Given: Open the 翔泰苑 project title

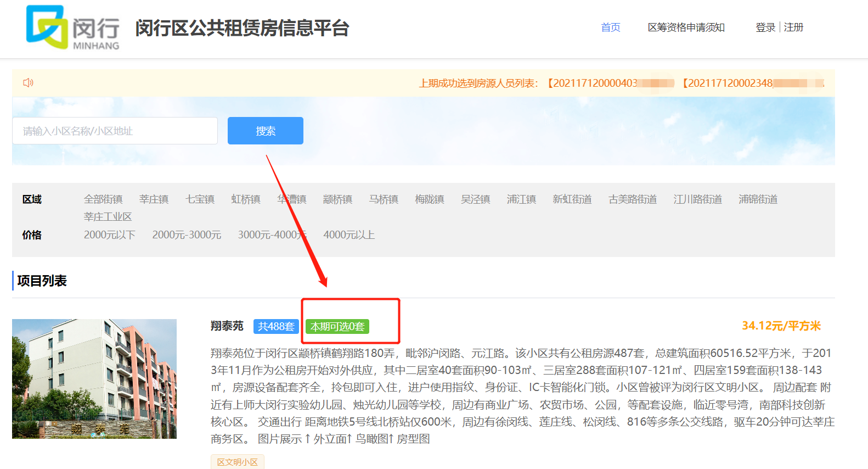Looking at the screenshot, I should (x=227, y=326).
